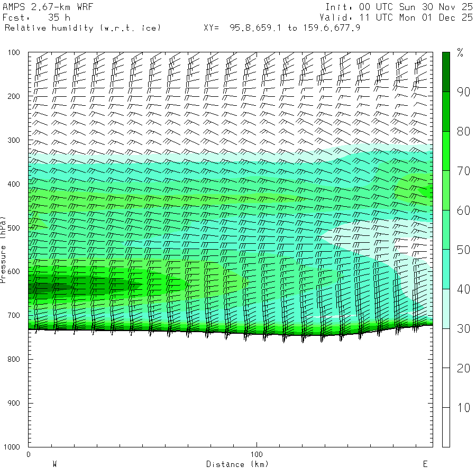Screen dimensions: 476x476
Task: Click the colorbar label '40'
Action: point(463,289)
